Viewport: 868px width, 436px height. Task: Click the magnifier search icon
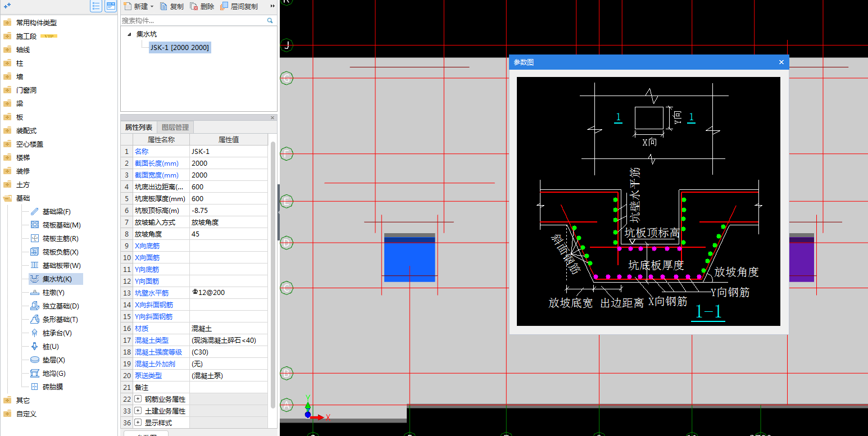pos(270,20)
